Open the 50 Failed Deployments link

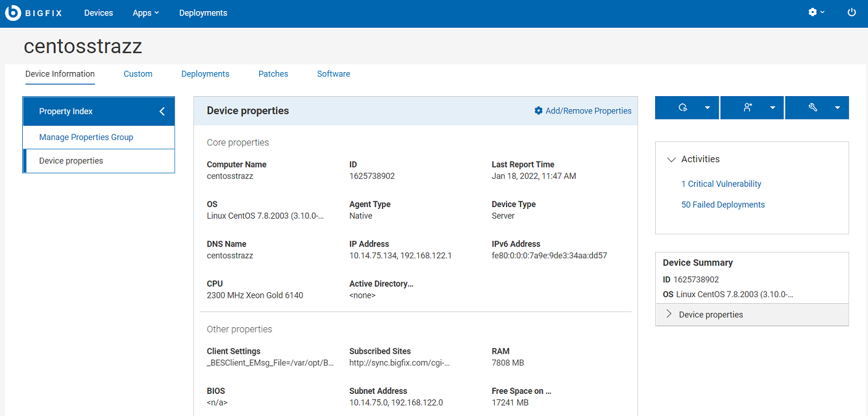pyautogui.click(x=723, y=205)
